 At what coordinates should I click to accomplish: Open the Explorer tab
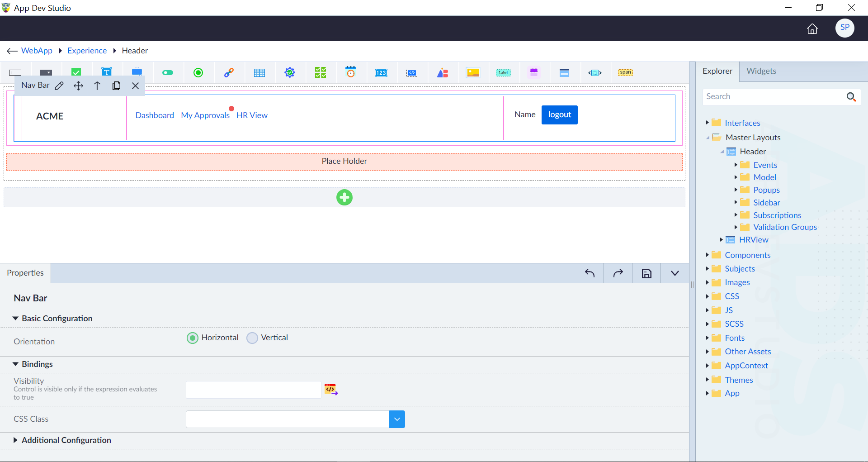(717, 71)
